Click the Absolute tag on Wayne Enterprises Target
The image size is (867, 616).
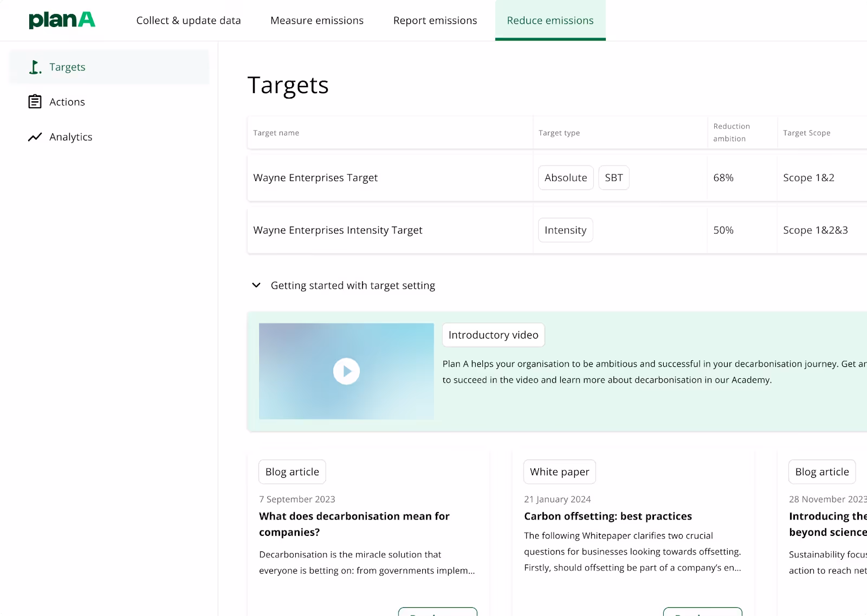pyautogui.click(x=566, y=177)
